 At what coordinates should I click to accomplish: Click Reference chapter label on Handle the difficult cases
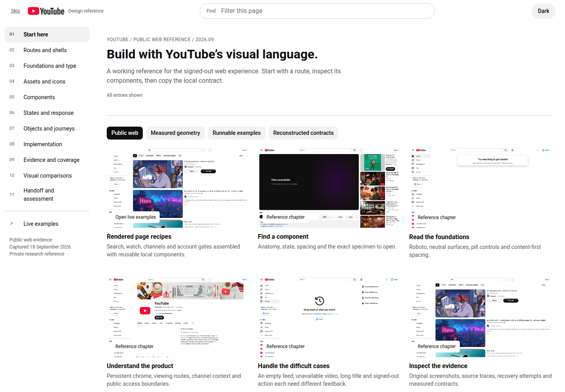point(286,347)
